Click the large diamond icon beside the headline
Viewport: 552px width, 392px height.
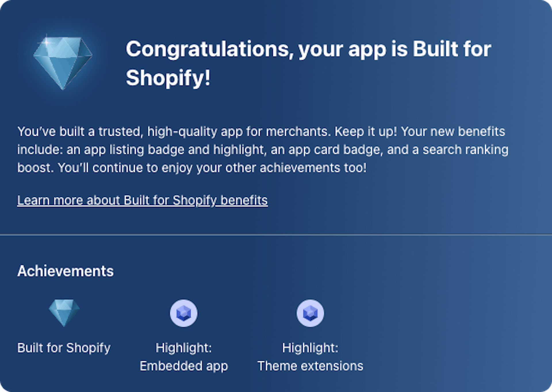pyautogui.click(x=63, y=62)
